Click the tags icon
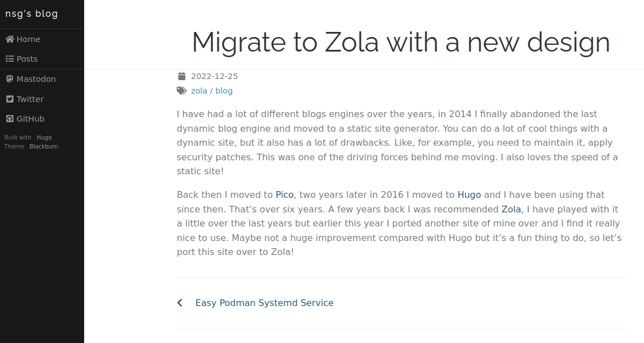This screenshot has width=644, height=343. coord(182,91)
